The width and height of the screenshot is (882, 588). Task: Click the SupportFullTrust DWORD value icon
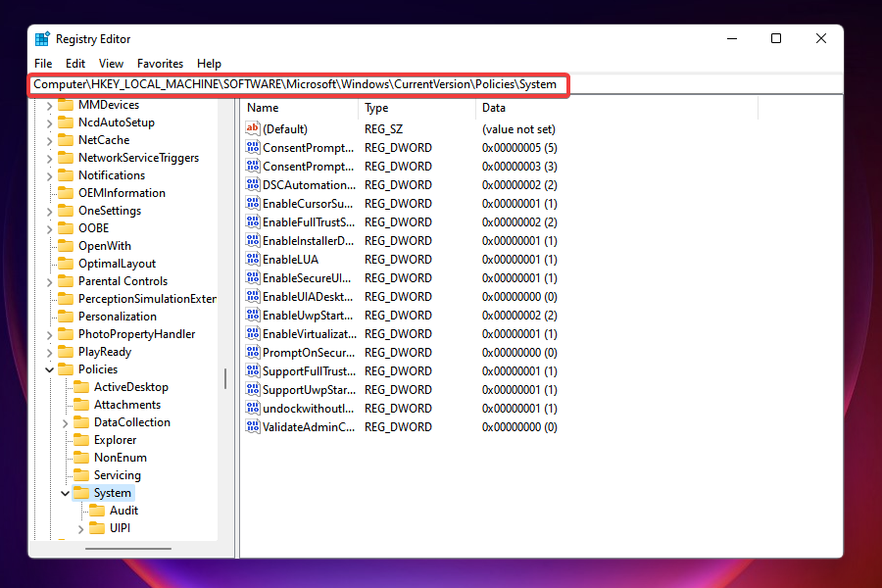(x=253, y=370)
